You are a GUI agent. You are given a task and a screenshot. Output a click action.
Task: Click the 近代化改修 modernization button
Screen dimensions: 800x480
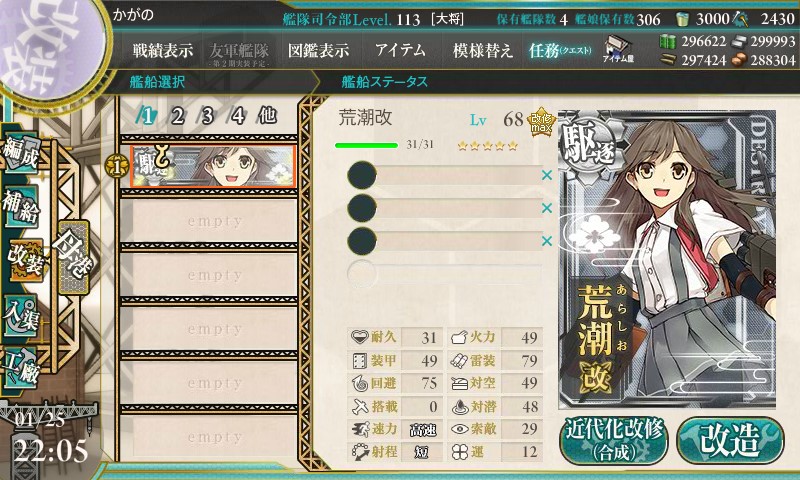pos(614,440)
